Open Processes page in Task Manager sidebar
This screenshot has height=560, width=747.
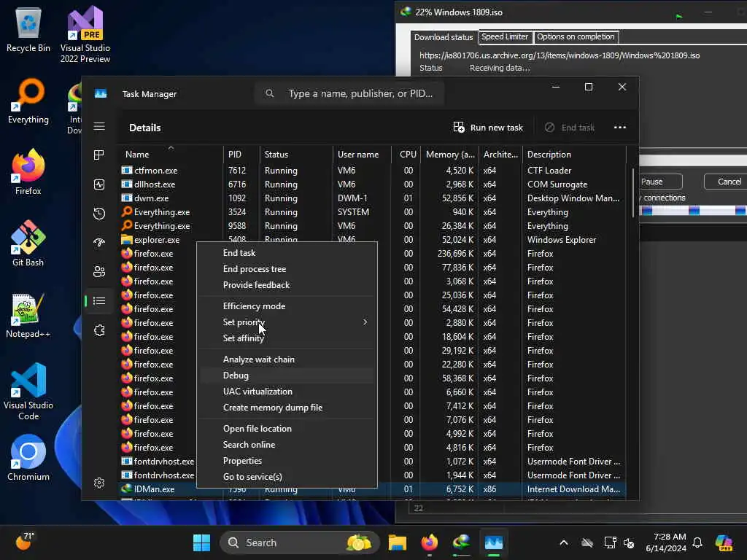click(x=99, y=155)
